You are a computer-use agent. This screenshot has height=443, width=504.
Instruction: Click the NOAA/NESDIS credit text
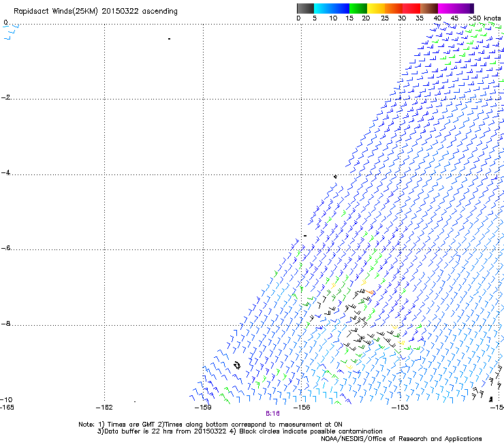[x=401, y=439]
